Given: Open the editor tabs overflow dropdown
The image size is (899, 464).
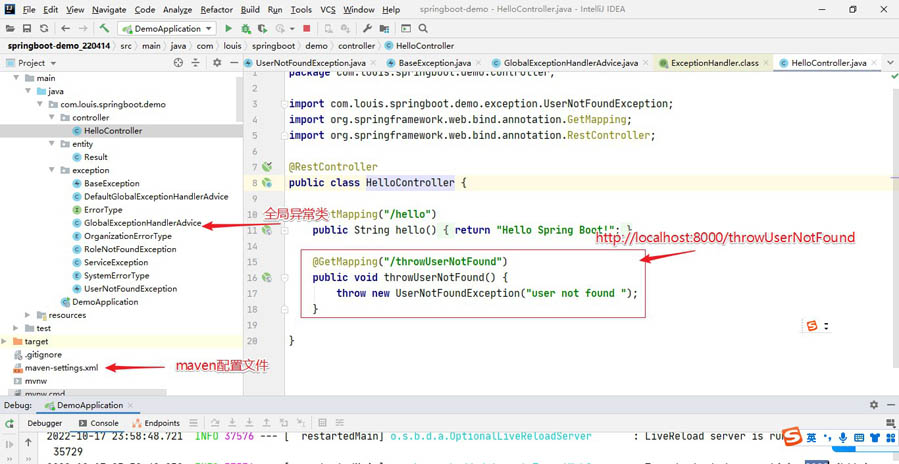Looking at the screenshot, I should (x=890, y=63).
